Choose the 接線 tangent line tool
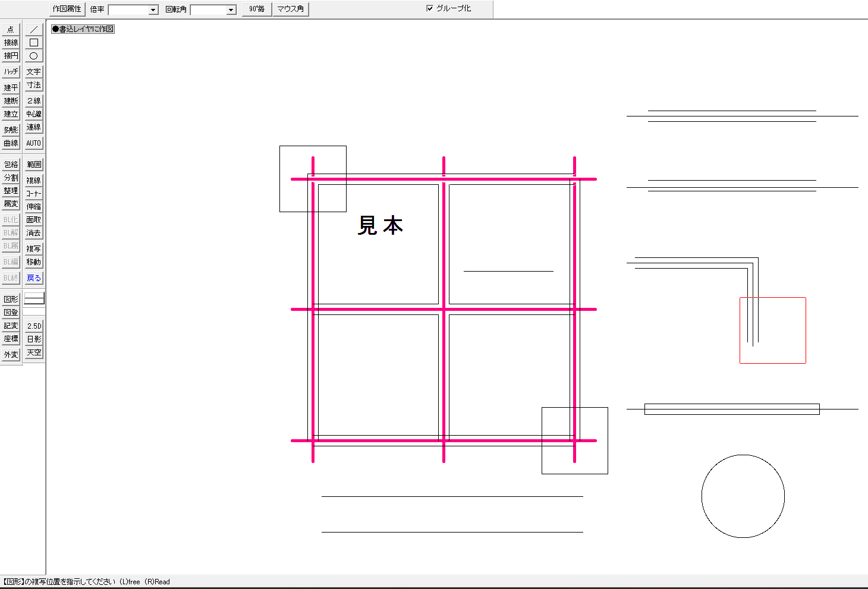Screen dimensions: 868x589 (x=11, y=42)
